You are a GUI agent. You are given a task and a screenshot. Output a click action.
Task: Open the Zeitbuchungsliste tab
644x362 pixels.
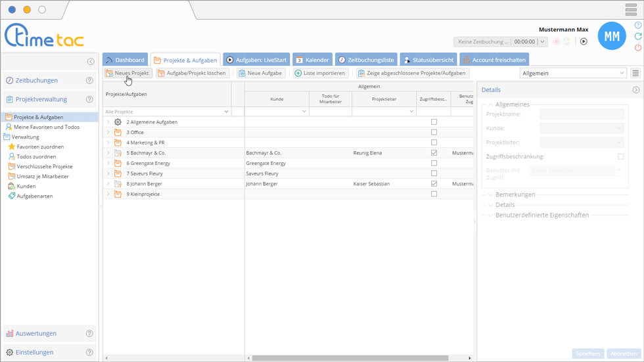(x=366, y=60)
